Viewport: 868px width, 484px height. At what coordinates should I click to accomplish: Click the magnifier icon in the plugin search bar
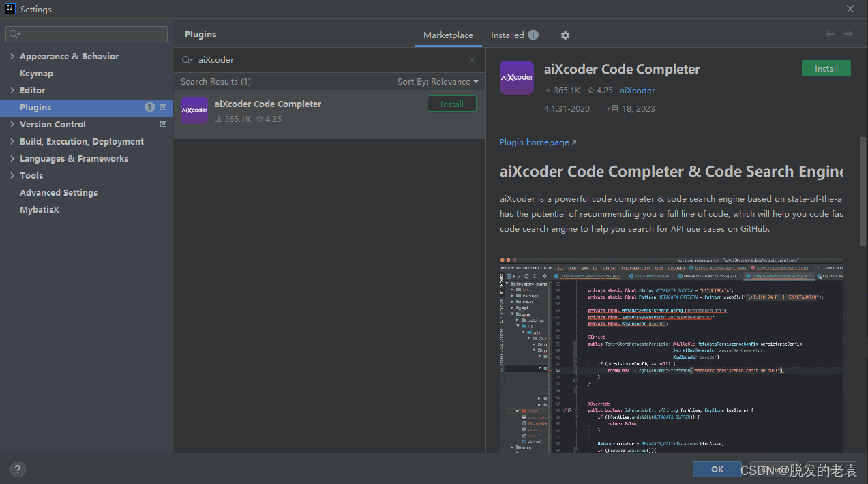[x=188, y=60]
